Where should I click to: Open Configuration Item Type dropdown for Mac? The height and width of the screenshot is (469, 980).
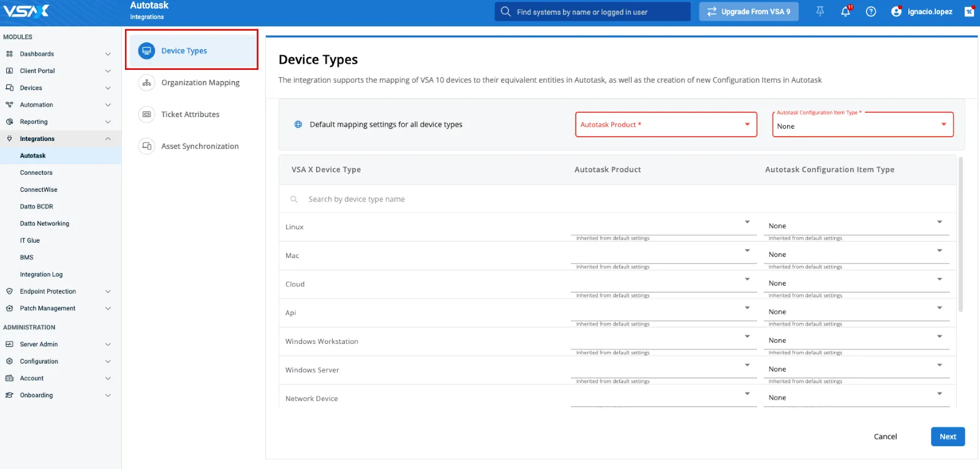click(x=856, y=254)
